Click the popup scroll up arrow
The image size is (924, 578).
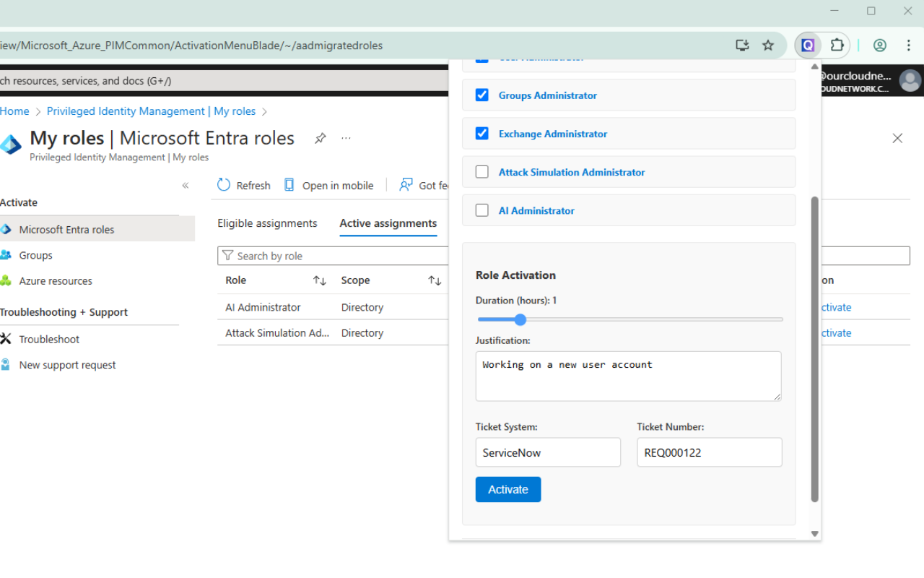point(815,66)
